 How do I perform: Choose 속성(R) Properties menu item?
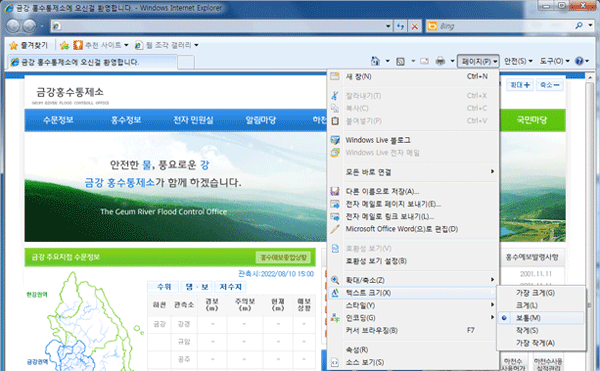(x=413, y=350)
